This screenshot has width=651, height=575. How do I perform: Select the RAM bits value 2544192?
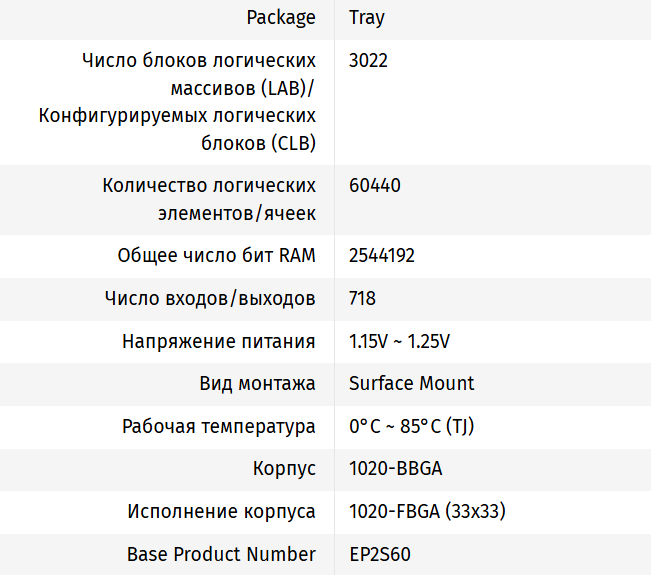382,256
